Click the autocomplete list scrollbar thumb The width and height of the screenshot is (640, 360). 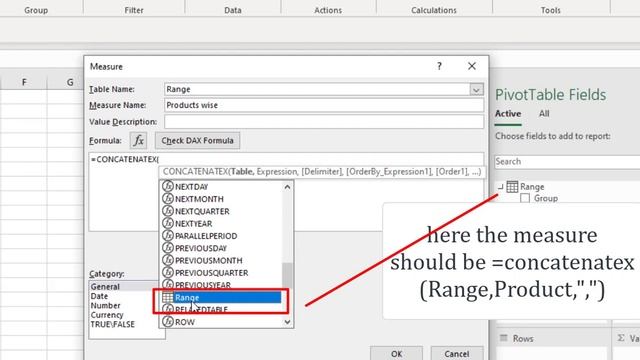287,275
